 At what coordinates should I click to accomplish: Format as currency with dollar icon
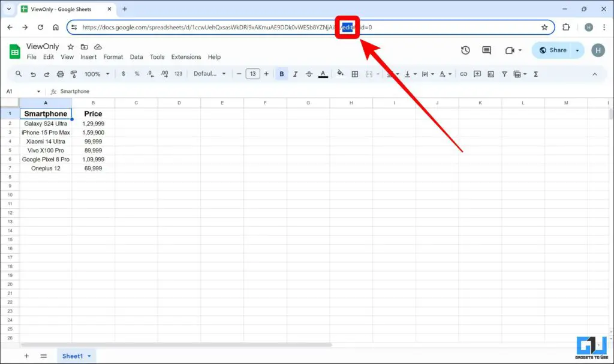(124, 74)
